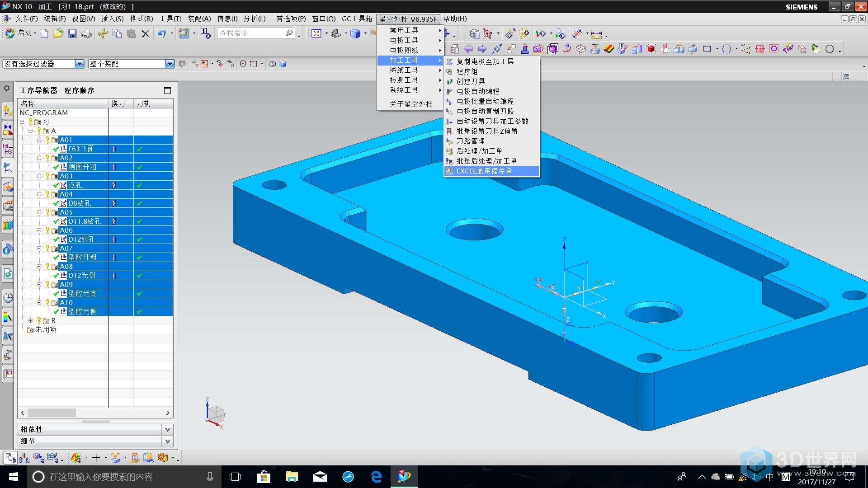Choose EXCEL通用程序单 menu entry
Viewport: 868px width, 488px height.
click(491, 171)
